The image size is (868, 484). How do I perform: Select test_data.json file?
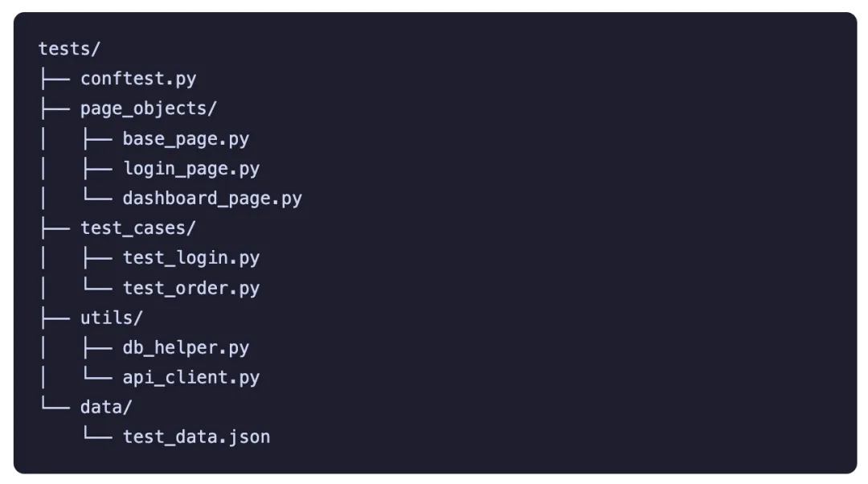point(196,437)
